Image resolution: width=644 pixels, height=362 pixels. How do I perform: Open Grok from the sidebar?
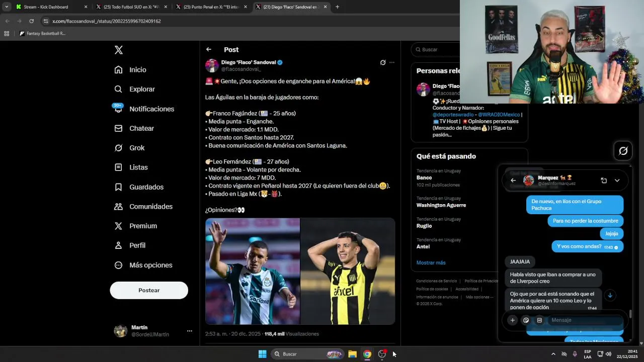point(129,148)
